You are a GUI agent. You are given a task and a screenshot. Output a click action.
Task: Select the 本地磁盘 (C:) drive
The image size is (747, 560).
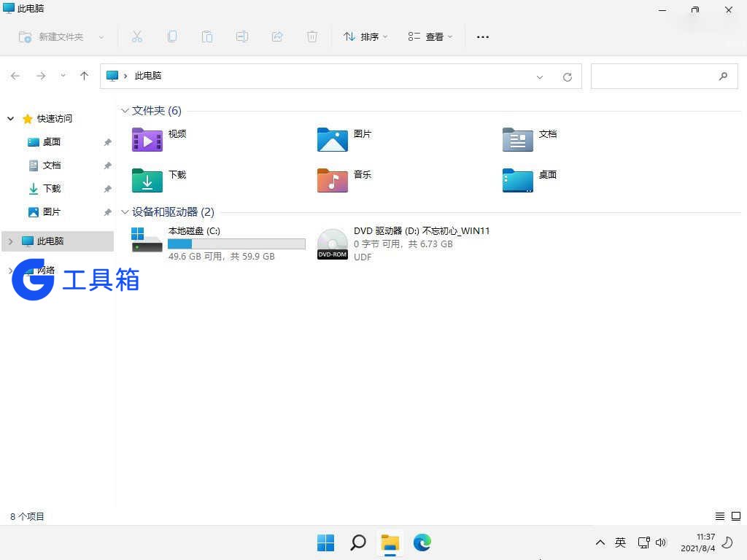tap(218, 244)
